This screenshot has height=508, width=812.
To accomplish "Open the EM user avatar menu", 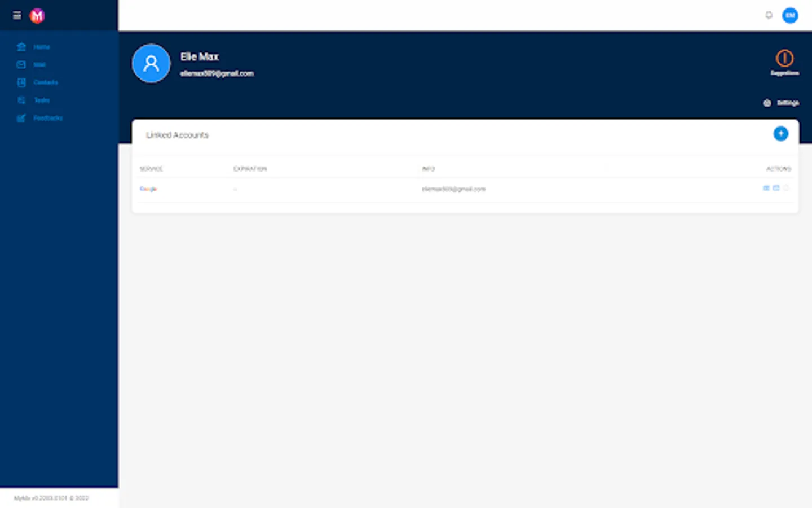I will pyautogui.click(x=790, y=15).
